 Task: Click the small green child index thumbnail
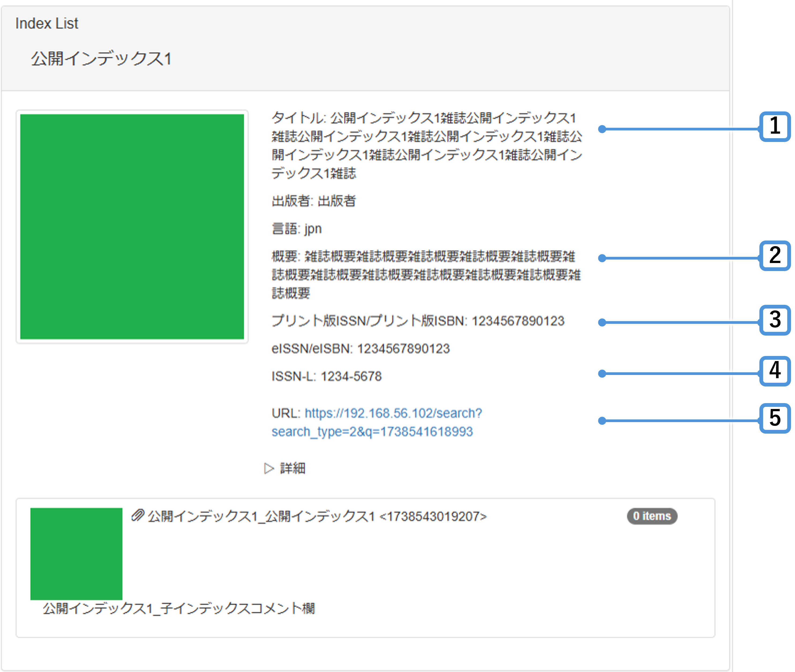[x=76, y=554]
